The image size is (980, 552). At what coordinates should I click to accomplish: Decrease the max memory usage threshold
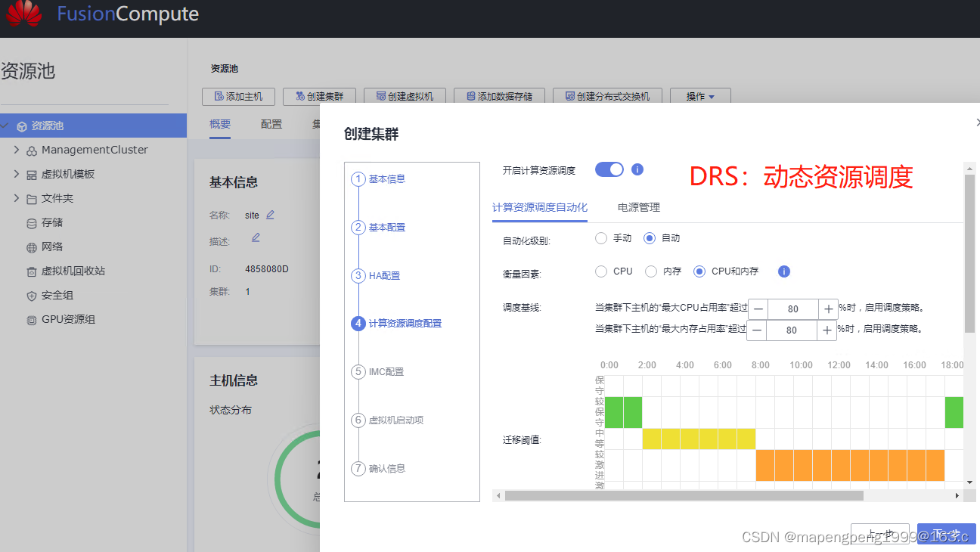[757, 330]
